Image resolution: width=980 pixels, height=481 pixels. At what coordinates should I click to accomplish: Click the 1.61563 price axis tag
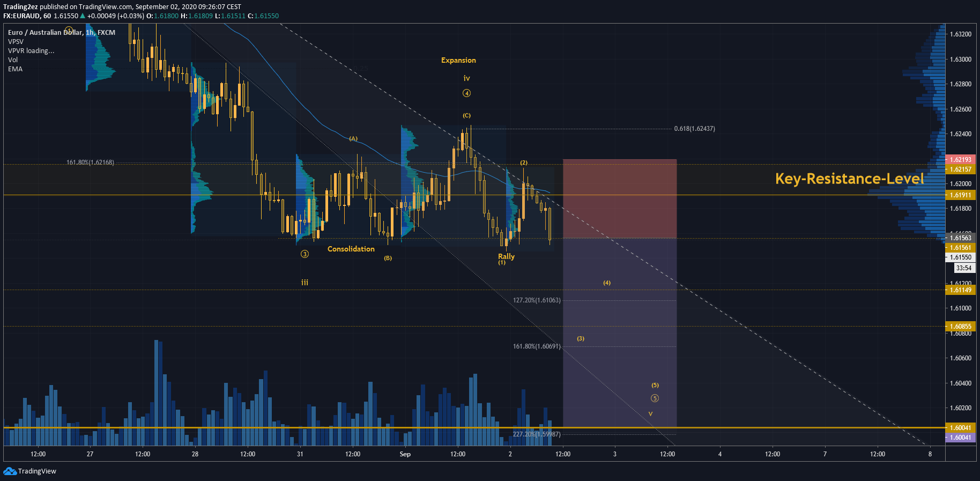coord(960,238)
